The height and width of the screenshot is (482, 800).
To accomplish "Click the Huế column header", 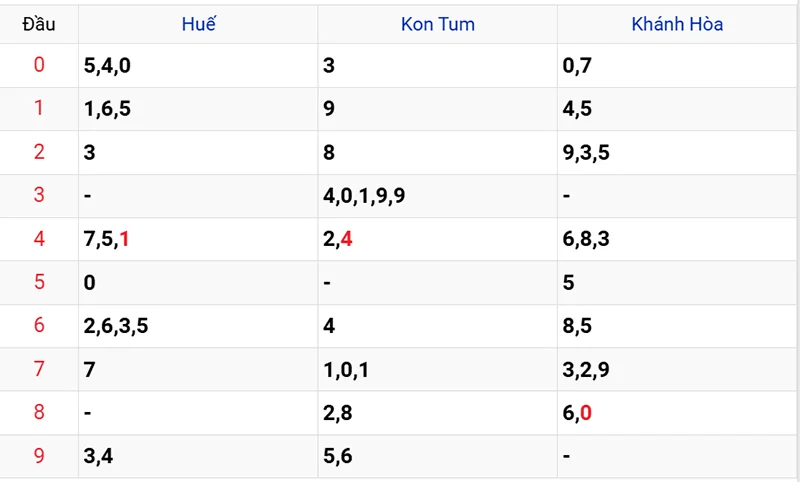I will coord(198,25).
